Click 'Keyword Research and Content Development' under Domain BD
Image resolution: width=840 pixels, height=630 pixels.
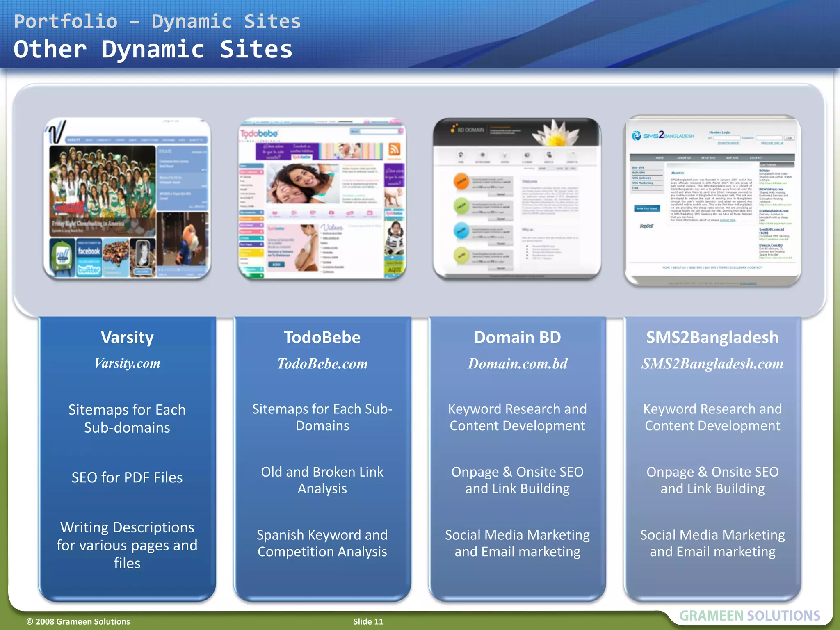518,417
